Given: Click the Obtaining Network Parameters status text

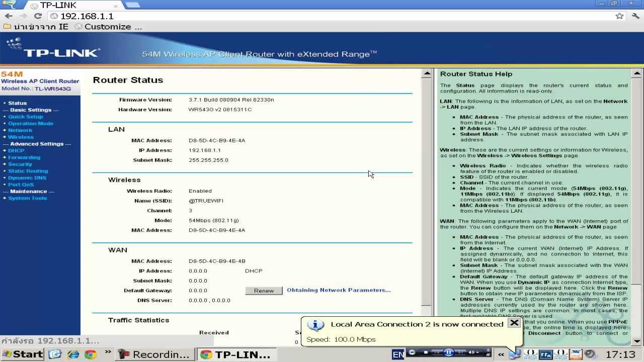Looking at the screenshot, I should coord(339,290).
